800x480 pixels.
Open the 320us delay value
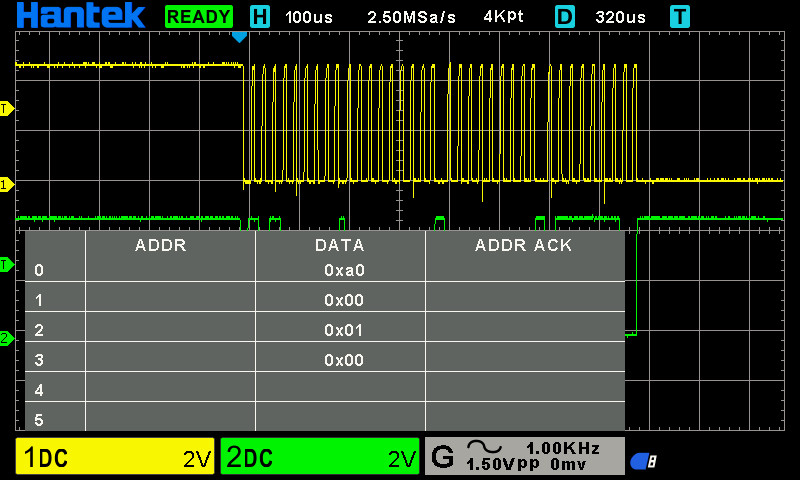(618, 17)
